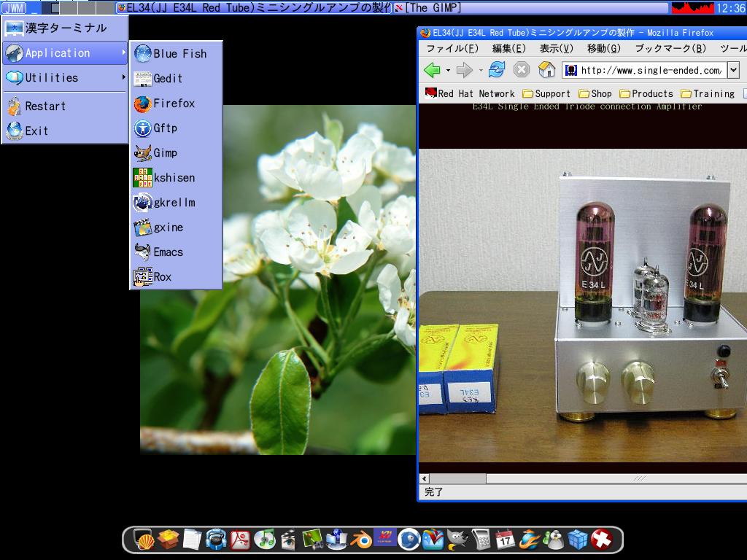747x560 pixels.
Task: Launch Firefox from the Application submenu
Action: 174,104
